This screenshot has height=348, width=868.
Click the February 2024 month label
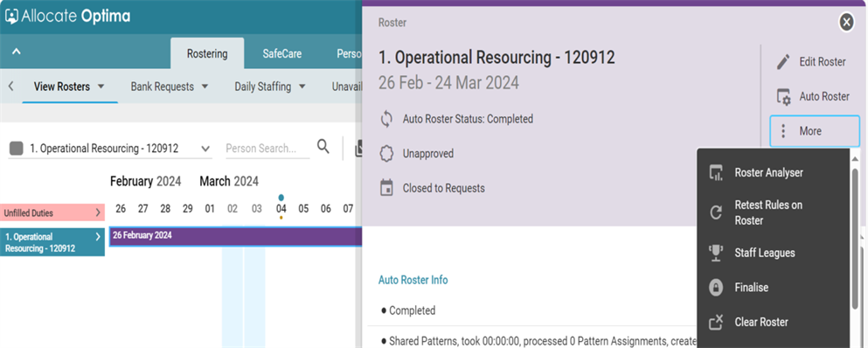tap(146, 181)
